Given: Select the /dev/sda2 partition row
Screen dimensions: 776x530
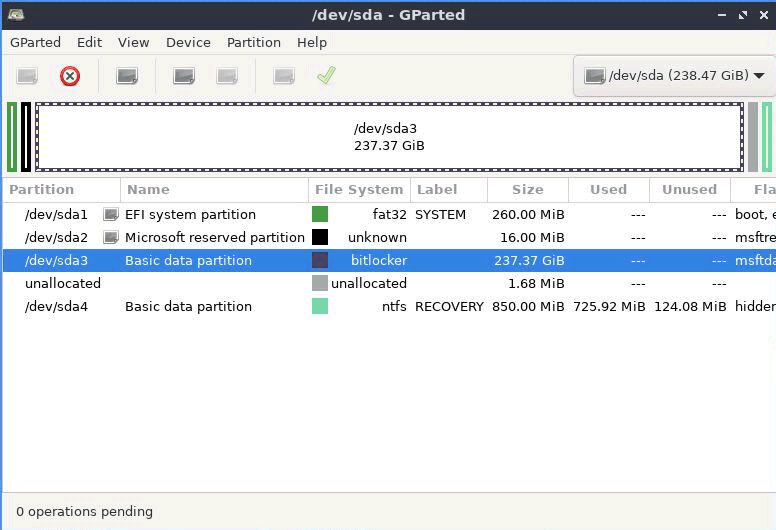Looking at the screenshot, I should 389,238.
